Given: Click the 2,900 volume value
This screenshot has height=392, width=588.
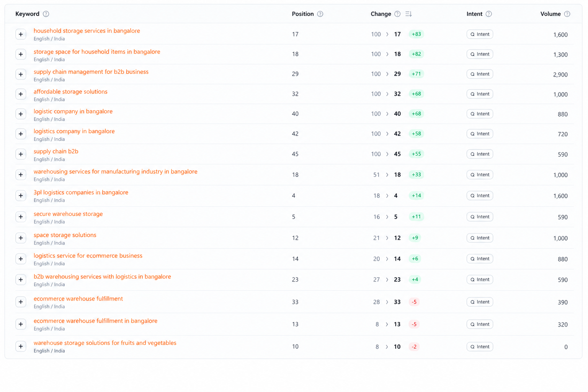Looking at the screenshot, I should [x=560, y=75].
